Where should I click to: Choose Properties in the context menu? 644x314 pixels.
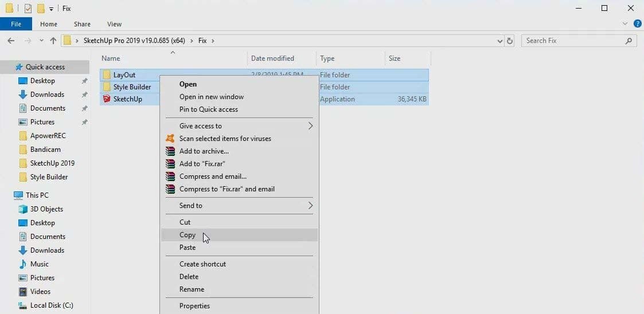click(x=194, y=306)
